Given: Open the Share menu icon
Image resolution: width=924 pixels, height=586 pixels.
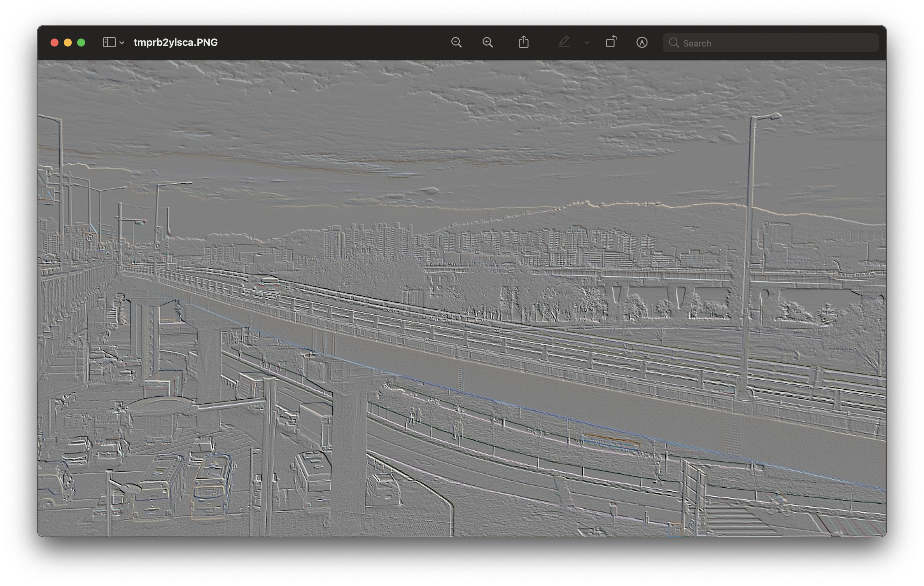Looking at the screenshot, I should pyautogui.click(x=523, y=42).
